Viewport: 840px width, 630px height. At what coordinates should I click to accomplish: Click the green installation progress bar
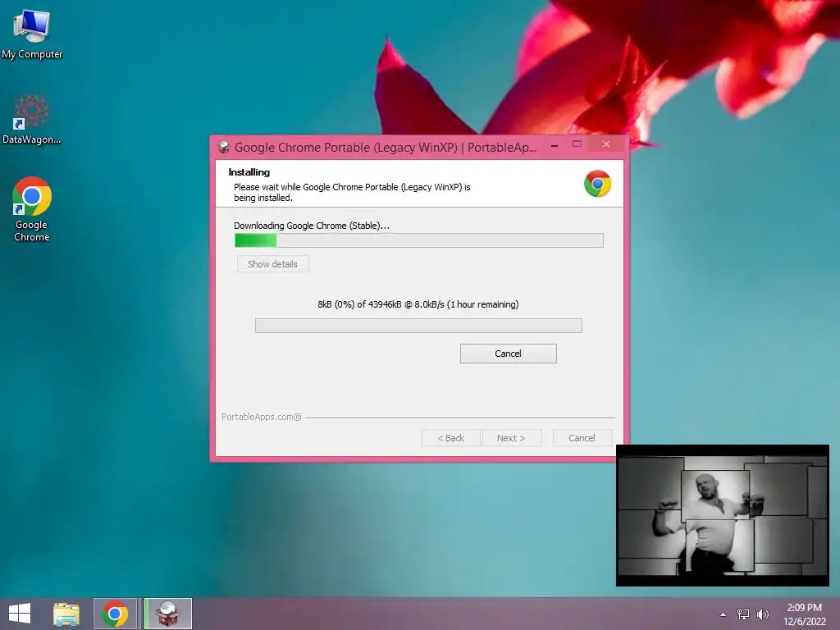[419, 240]
